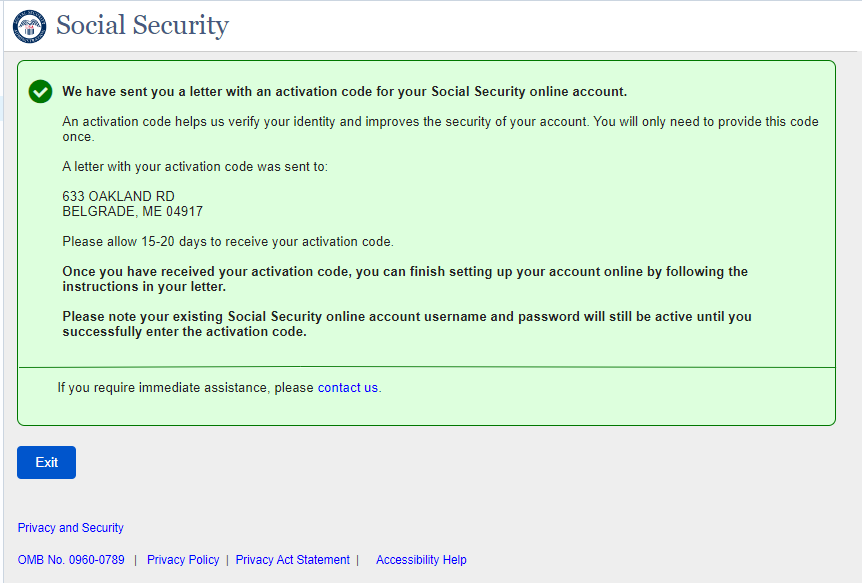Screen dimensions: 862x583
Task: Click the Social Security Administration seal logo
Action: (29, 26)
